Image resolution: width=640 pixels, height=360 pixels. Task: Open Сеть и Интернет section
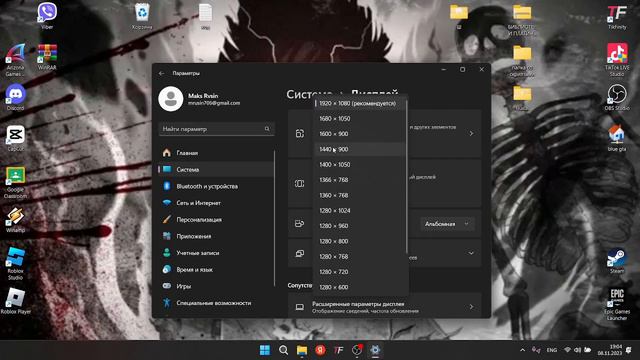click(x=216, y=203)
